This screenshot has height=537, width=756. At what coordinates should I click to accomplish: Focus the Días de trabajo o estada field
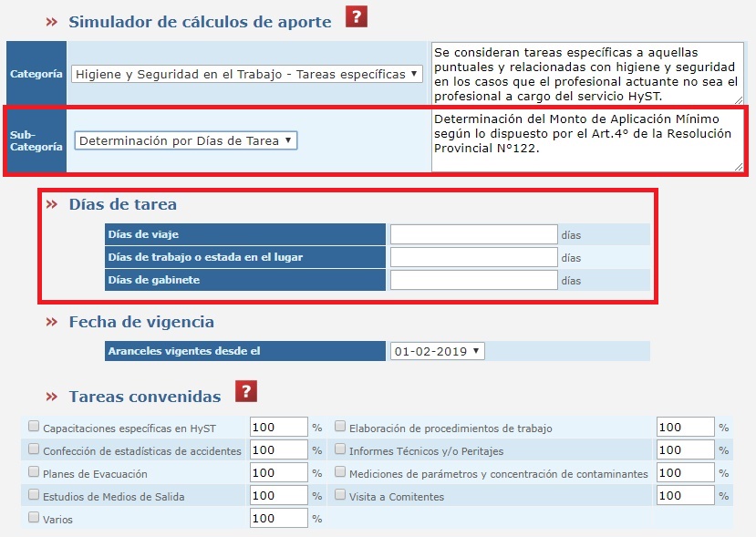[473, 257]
